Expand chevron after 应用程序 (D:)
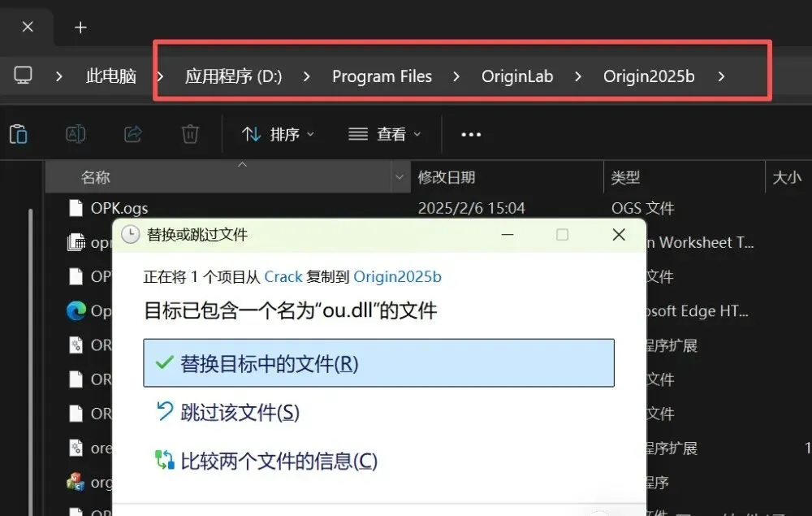The image size is (812, 516). pyautogui.click(x=307, y=76)
